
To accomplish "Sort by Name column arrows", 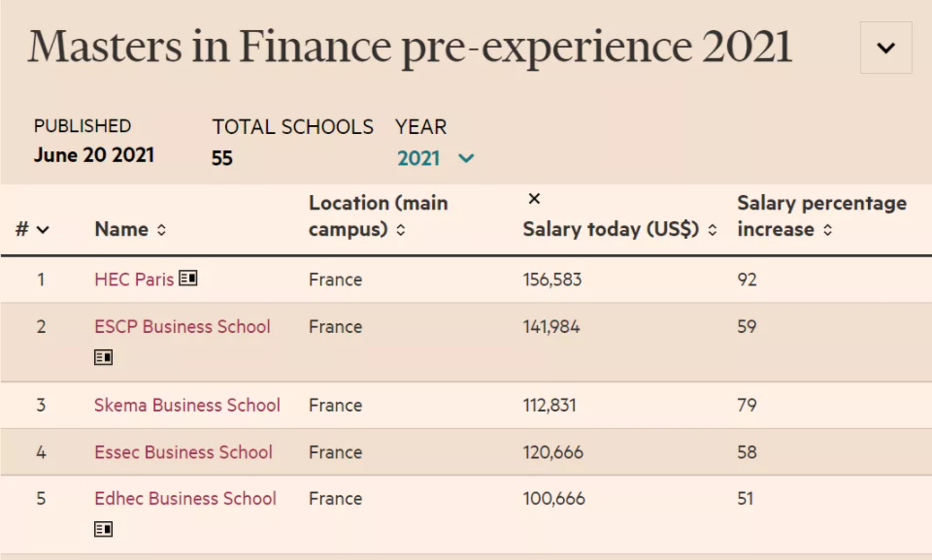I will pyautogui.click(x=161, y=231).
